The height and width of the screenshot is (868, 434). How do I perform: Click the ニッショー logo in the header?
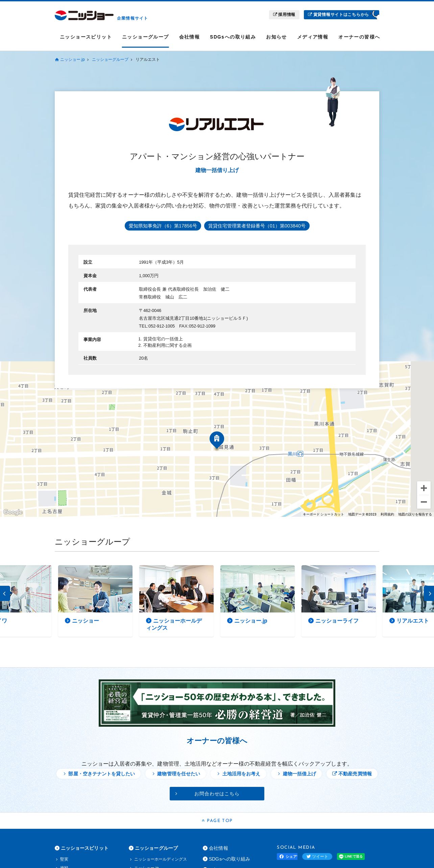pos(84,15)
